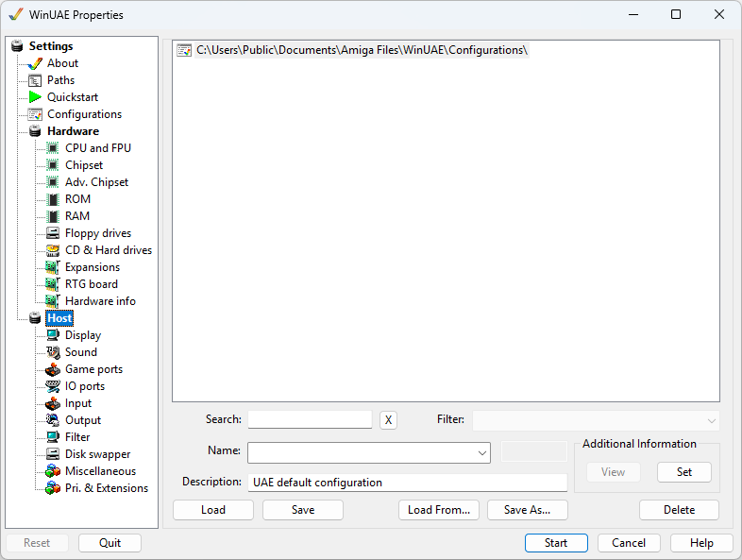The width and height of the screenshot is (742, 560).
Task: Click the Expansions board icon
Action: pos(53,267)
